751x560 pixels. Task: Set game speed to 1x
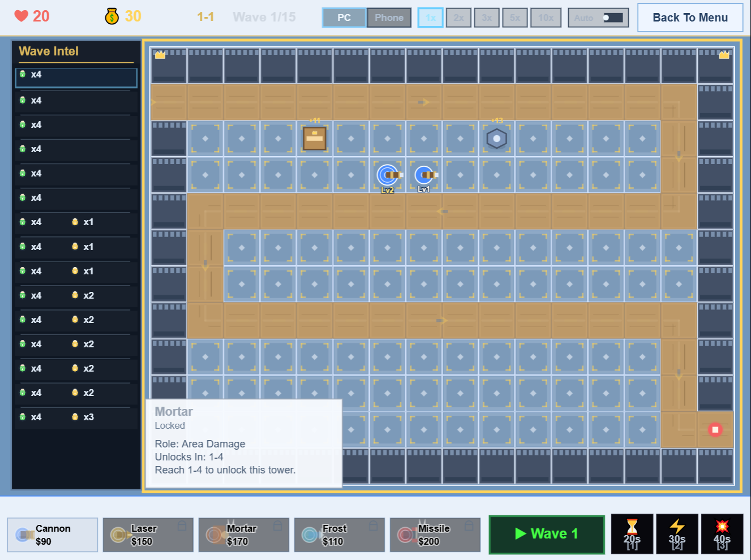(430, 18)
